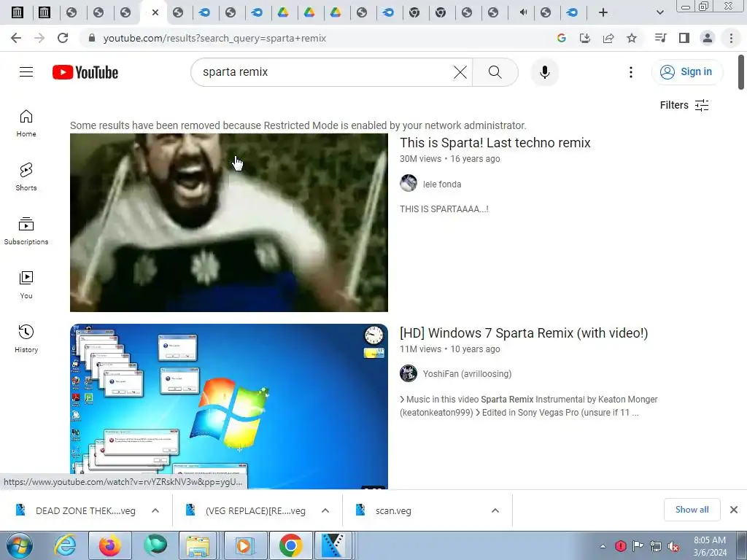Open Shorts from the sidebar

[26, 177]
